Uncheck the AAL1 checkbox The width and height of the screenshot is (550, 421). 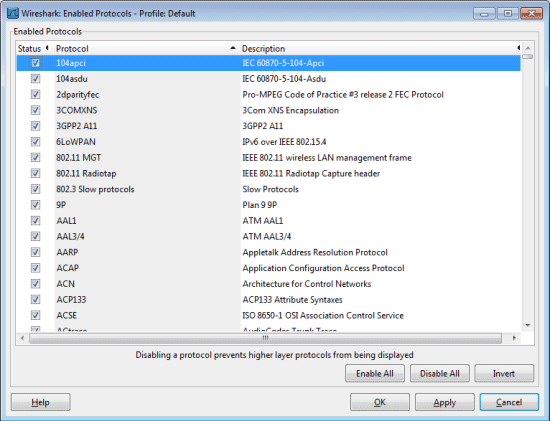click(35, 221)
